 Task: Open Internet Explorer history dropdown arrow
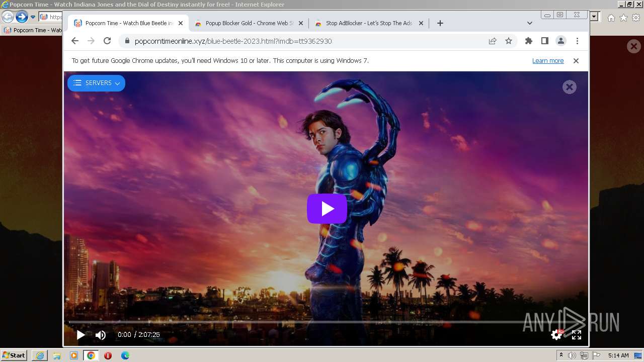(33, 17)
